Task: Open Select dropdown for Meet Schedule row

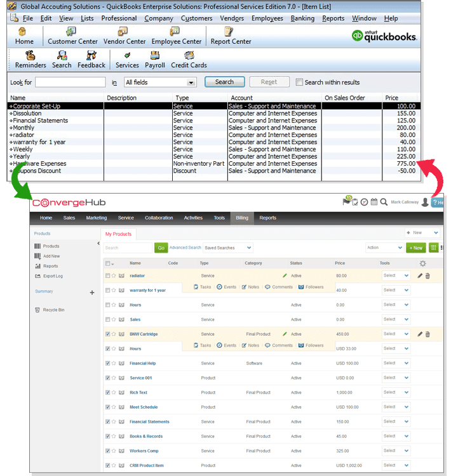Action: point(396,407)
